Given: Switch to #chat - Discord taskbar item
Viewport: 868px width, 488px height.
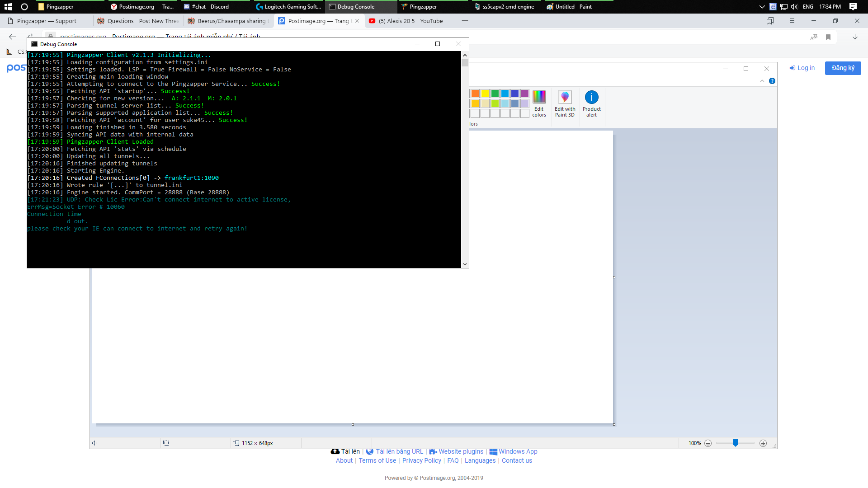Looking at the screenshot, I should pos(215,7).
